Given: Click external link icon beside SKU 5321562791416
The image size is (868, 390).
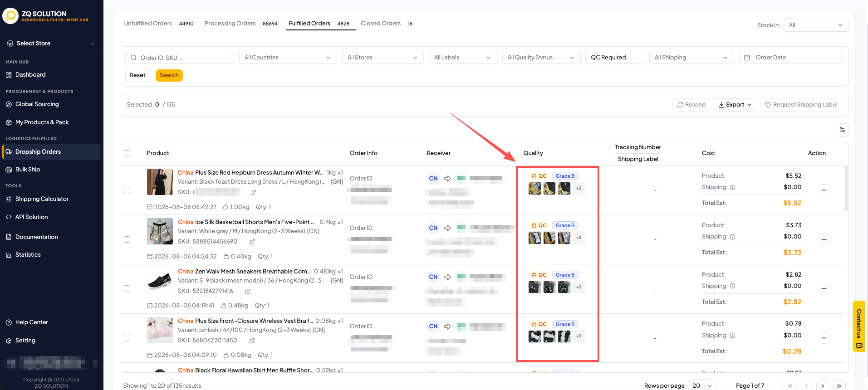Looking at the screenshot, I should [248, 291].
